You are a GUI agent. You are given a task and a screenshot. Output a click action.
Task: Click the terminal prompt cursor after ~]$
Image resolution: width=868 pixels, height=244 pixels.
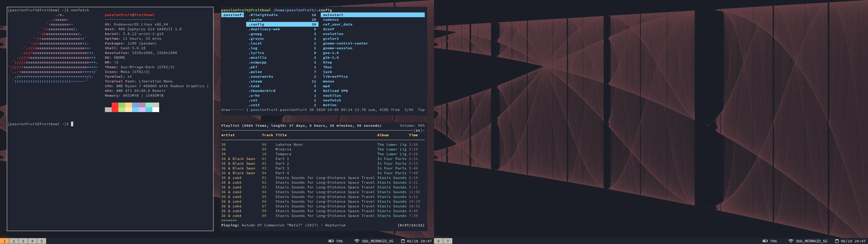(x=72, y=124)
